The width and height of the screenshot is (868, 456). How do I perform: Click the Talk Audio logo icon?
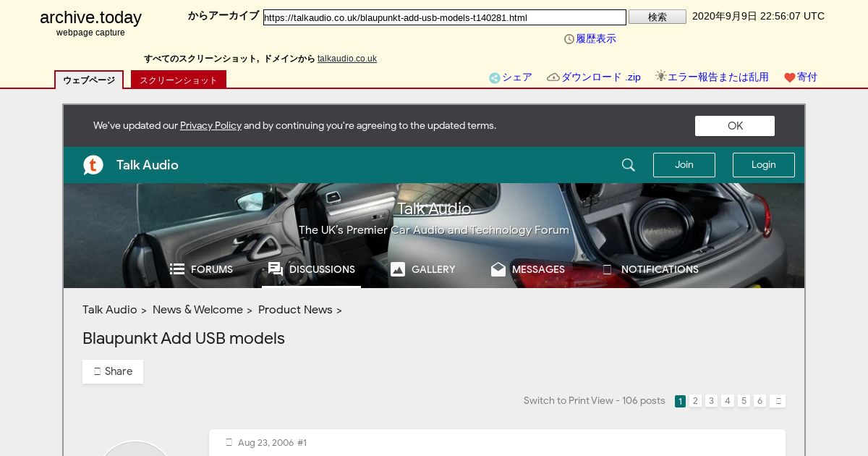point(93,165)
